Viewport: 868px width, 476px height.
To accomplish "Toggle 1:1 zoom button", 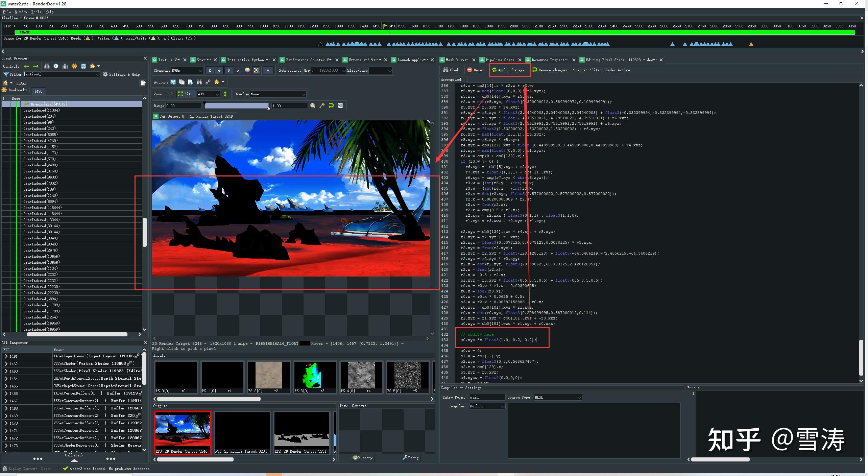I will pyautogui.click(x=169, y=94).
